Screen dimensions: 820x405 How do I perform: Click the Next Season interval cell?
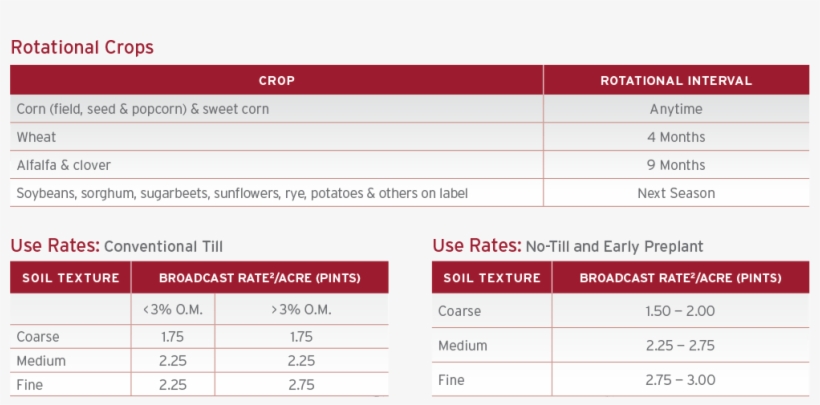pos(676,193)
